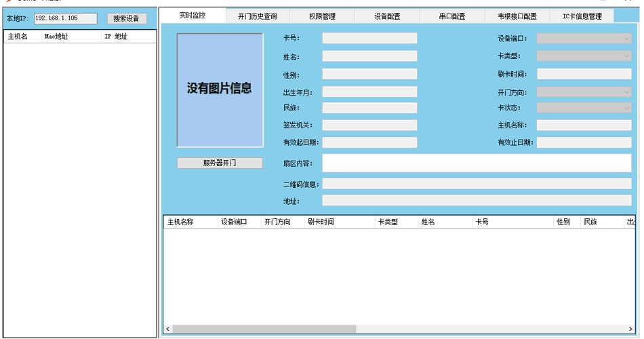Go to the 串口配置 tab
Viewport: 644px width, 339px height.
452,16
